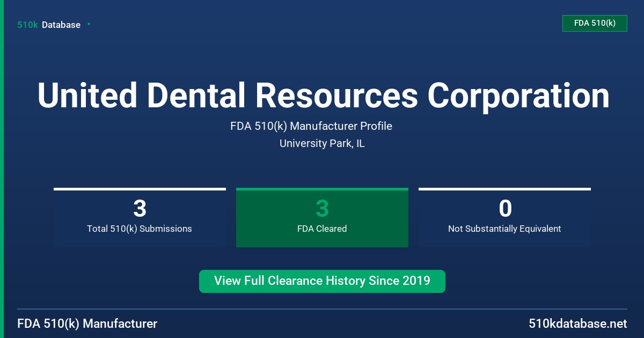Visit the 510kdatabase.net link
The width and height of the screenshot is (644, 338).
tap(577, 324)
